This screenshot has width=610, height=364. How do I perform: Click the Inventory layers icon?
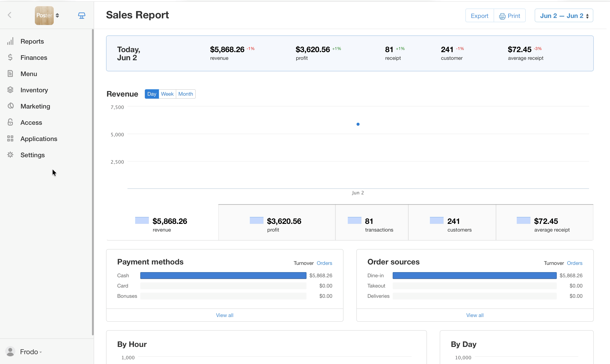10,90
